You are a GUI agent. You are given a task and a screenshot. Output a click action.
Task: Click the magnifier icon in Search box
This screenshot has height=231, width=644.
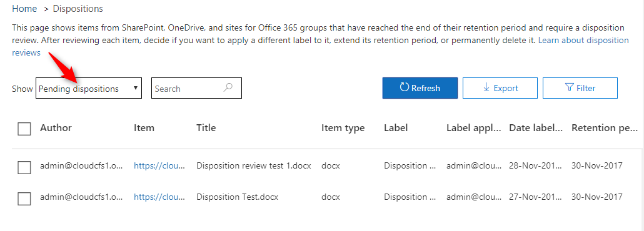point(228,87)
